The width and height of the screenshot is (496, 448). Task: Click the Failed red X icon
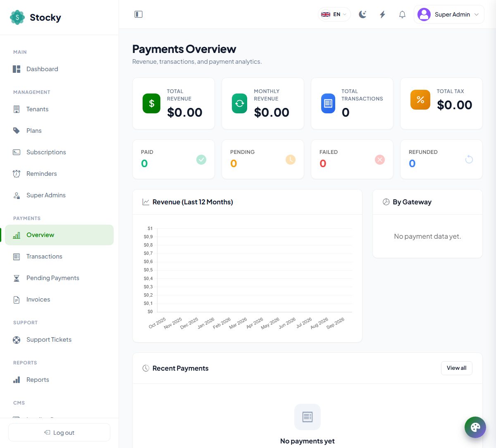380,159
